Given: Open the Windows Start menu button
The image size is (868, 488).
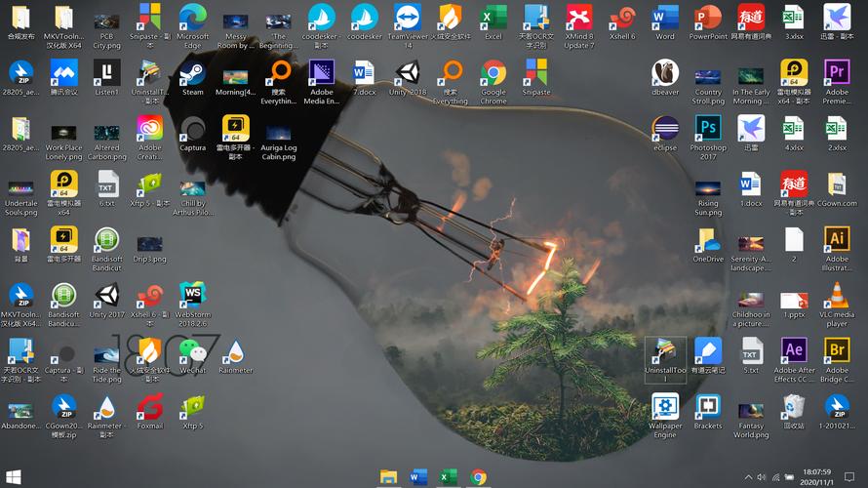Looking at the screenshot, I should coord(14,477).
